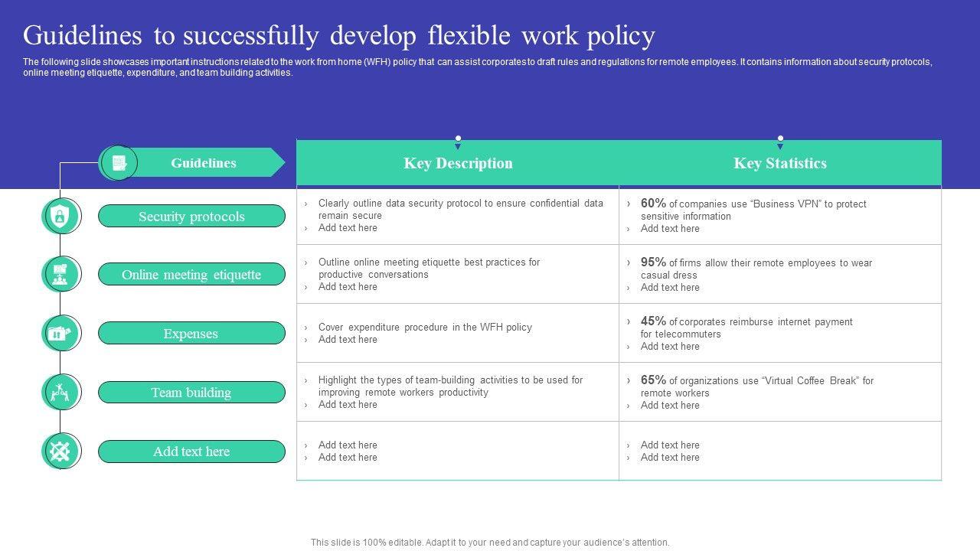Select the security shield lock icon
Image resolution: width=980 pixels, height=551 pixels.
click(x=60, y=217)
